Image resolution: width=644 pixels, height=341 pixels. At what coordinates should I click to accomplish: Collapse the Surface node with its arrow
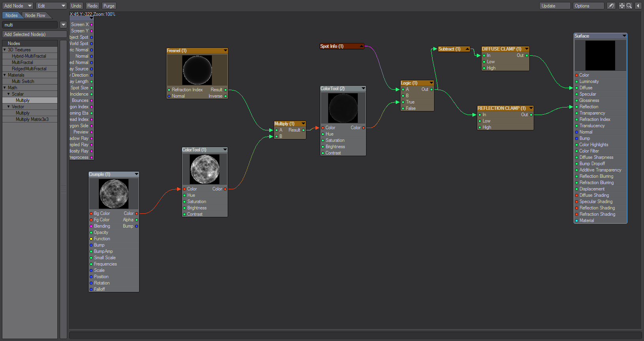pyautogui.click(x=624, y=36)
